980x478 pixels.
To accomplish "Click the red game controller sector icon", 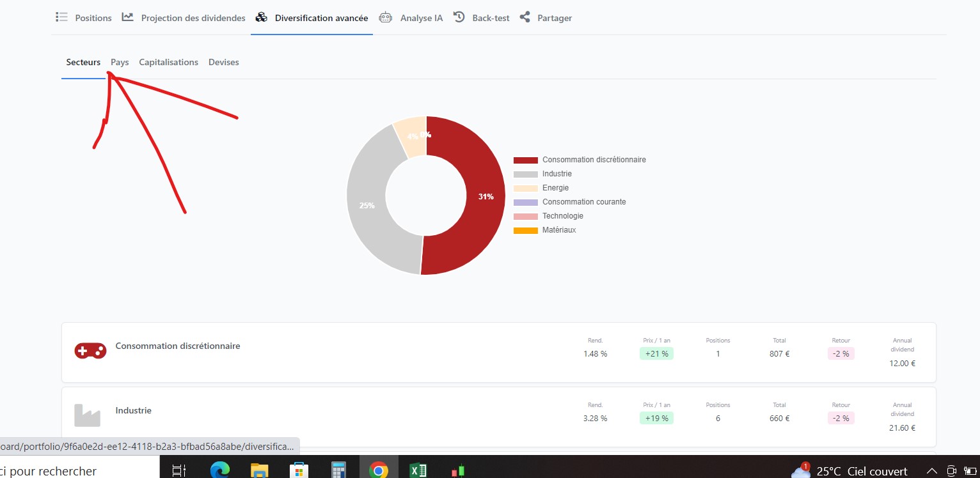I will click(x=90, y=350).
